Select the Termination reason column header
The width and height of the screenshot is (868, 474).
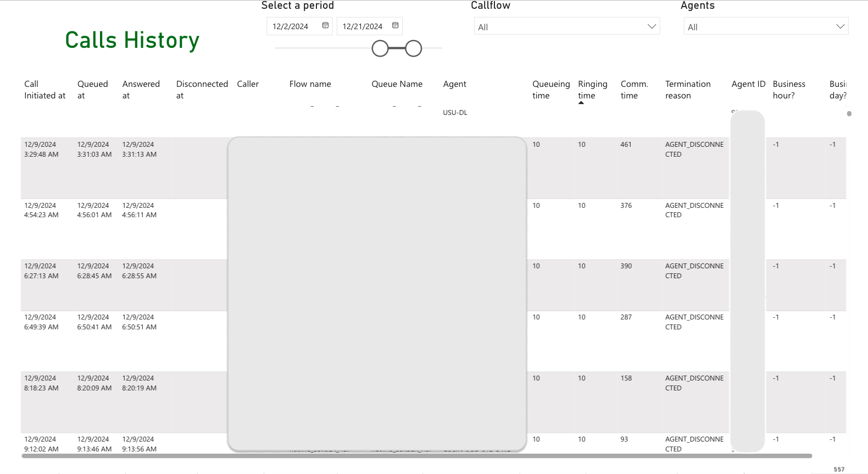pyautogui.click(x=688, y=90)
